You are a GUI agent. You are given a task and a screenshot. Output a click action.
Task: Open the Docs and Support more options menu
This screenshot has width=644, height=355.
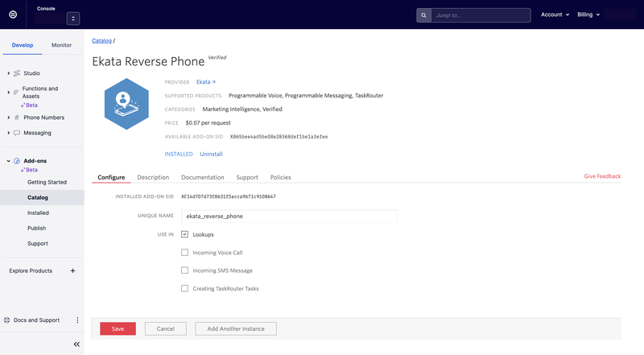point(77,320)
